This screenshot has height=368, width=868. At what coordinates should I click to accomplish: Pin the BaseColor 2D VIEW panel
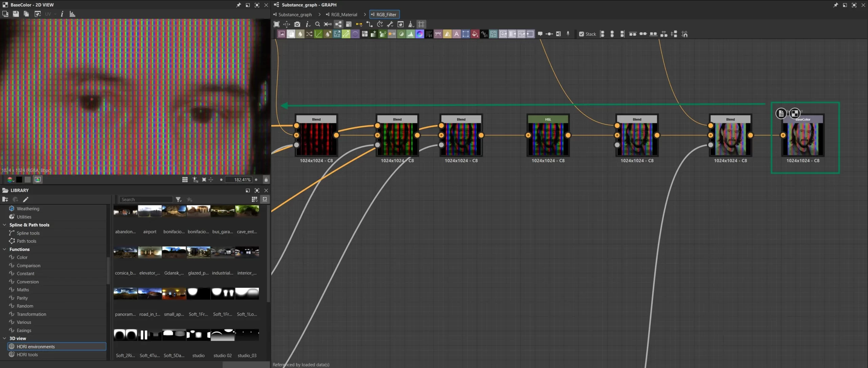pos(239,5)
